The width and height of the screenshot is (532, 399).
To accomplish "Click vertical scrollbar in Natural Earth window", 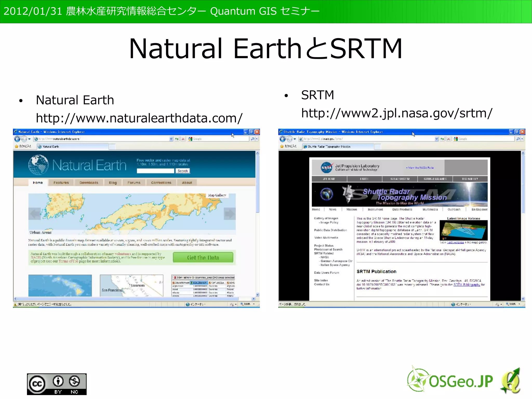I will 257,224.
